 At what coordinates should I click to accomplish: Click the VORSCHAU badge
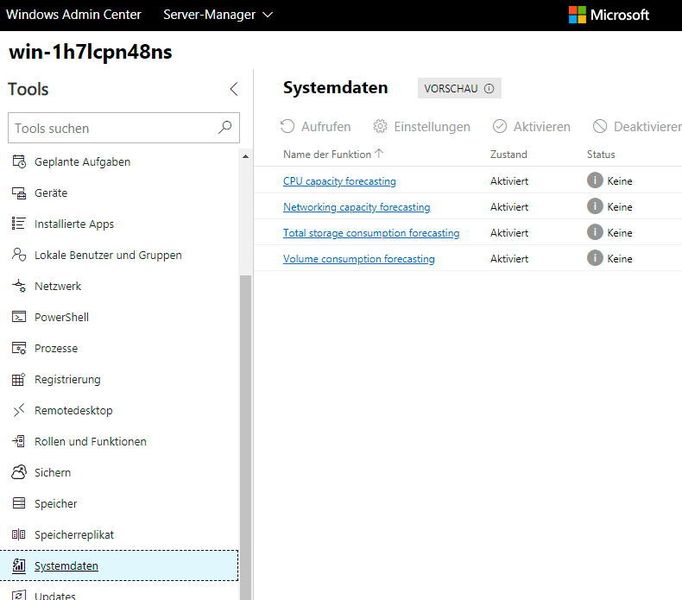(x=459, y=88)
